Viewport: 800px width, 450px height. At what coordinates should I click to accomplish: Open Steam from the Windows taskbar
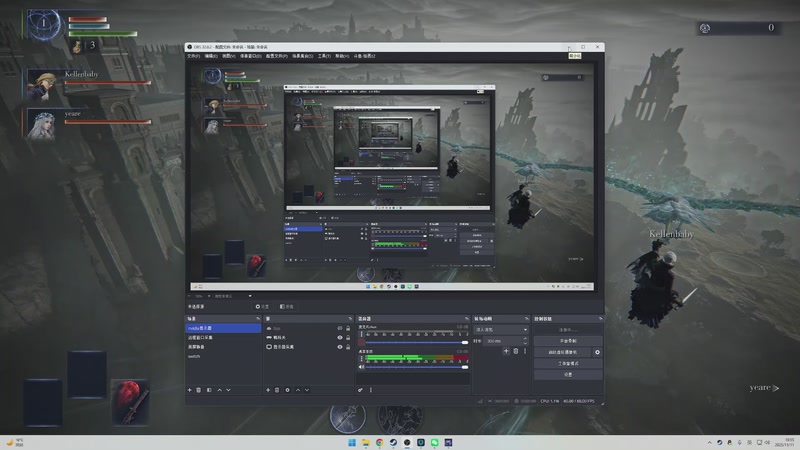coord(393,442)
